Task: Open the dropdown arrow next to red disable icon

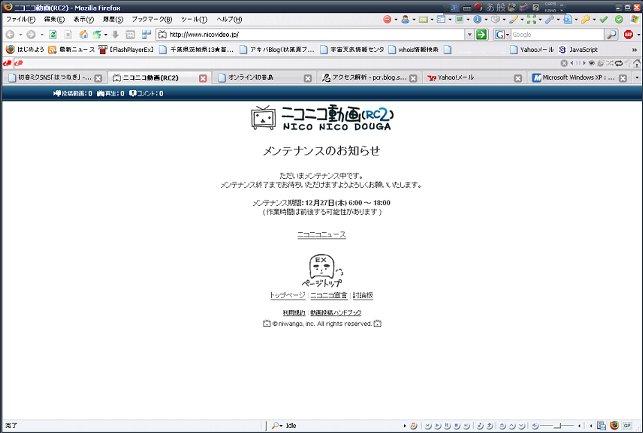Action: coord(396,19)
